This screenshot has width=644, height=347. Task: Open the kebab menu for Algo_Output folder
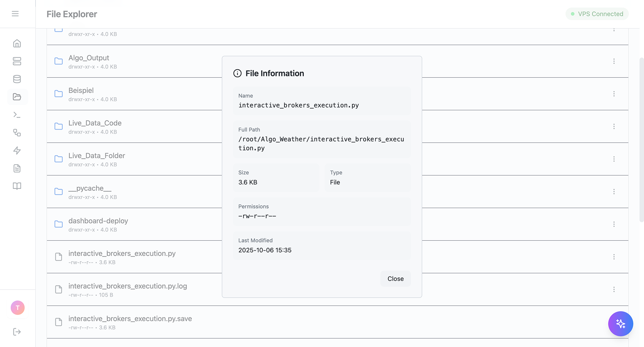tap(614, 61)
